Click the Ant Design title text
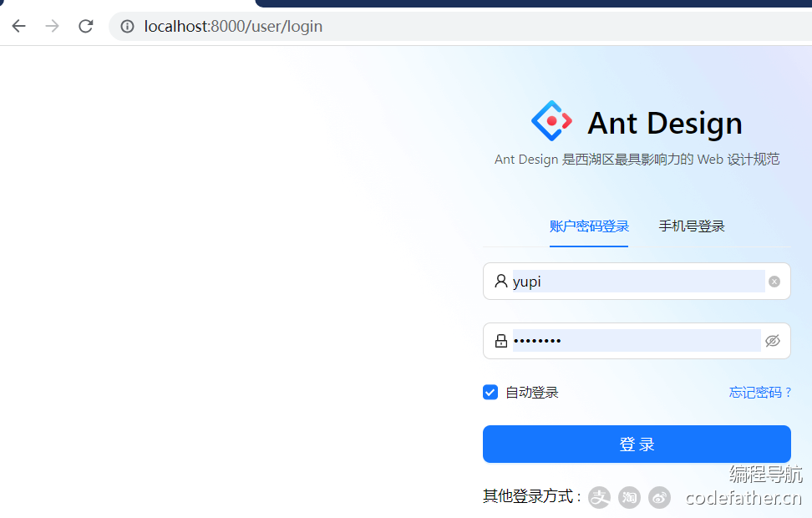Viewport: 812px width, 518px height. pos(665,124)
